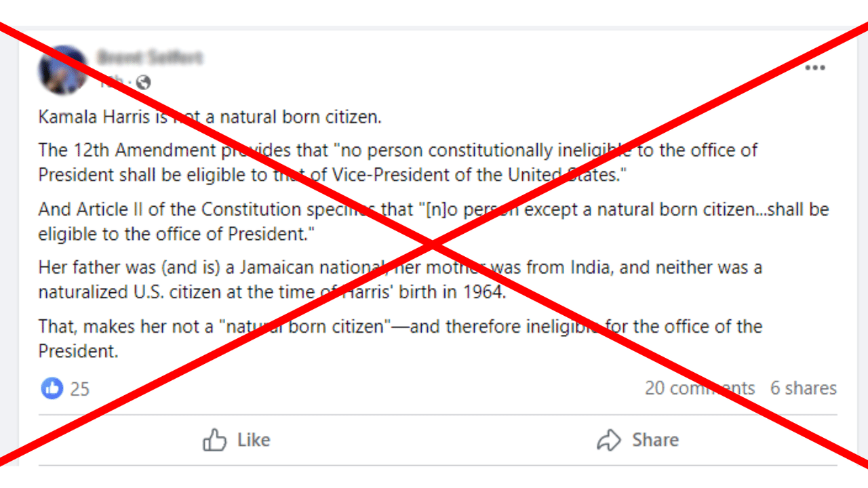Click the 25 reactions count
This screenshot has height=488, width=868.
81,388
